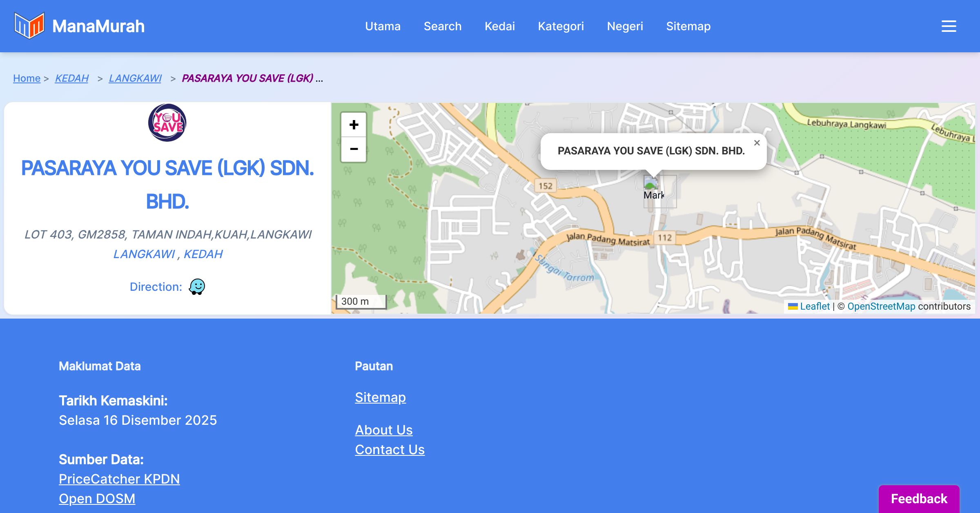Zoom in on the map
This screenshot has height=513, width=980.
[354, 125]
